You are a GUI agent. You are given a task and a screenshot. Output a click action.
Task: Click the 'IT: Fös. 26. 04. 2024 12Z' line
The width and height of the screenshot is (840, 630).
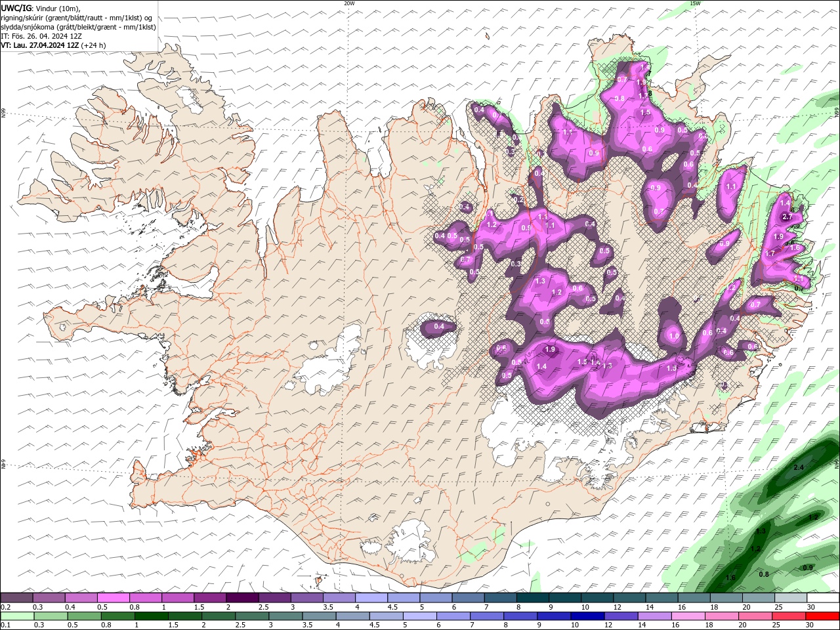pos(41,36)
